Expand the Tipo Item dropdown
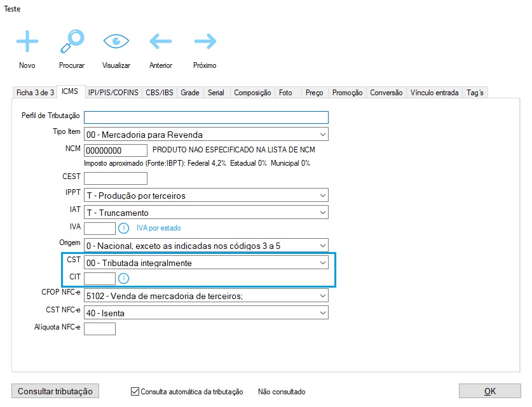Image resolution: width=532 pixels, height=407 pixels. click(323, 135)
